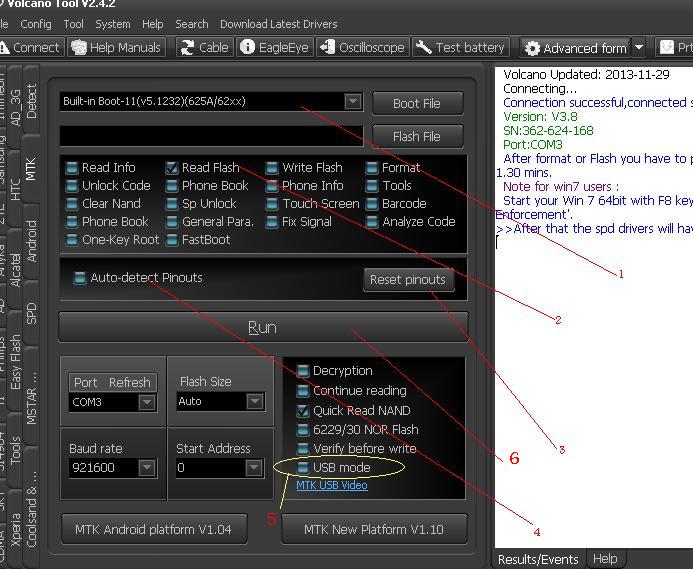
Task: Open the System menu
Action: click(x=113, y=24)
